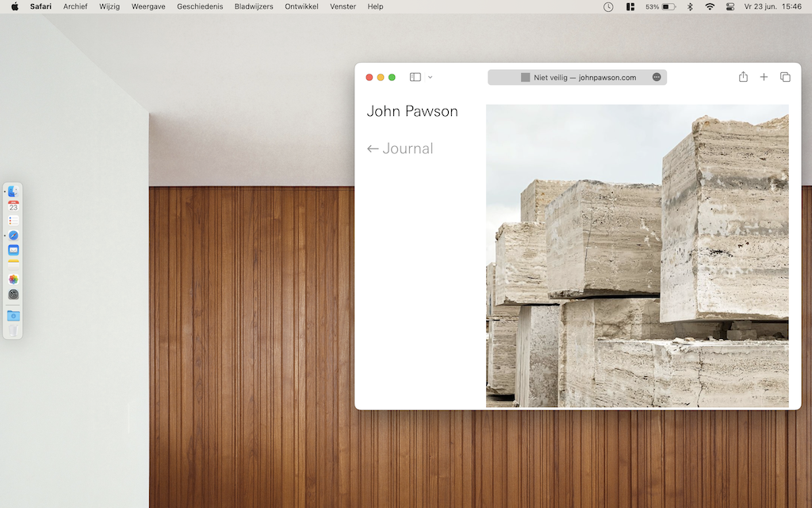812x508 pixels.
Task: Click the date and time Vr 23 jun.
Action: (772, 6)
